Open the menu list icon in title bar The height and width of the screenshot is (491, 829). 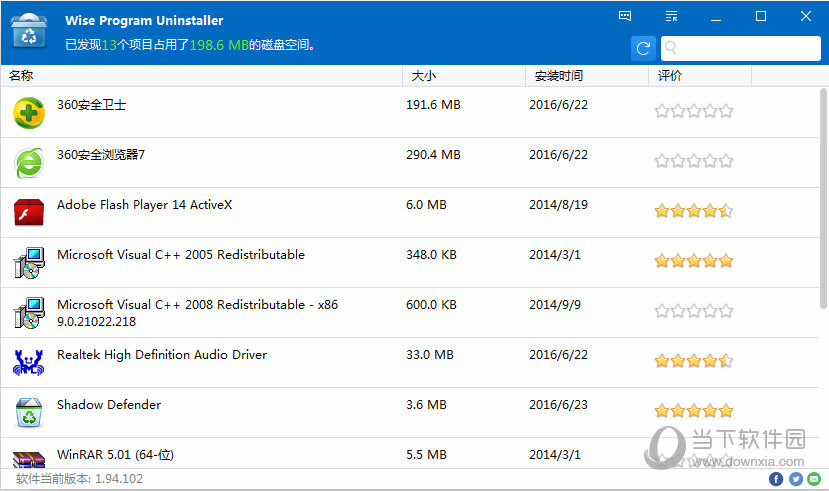coord(671,16)
